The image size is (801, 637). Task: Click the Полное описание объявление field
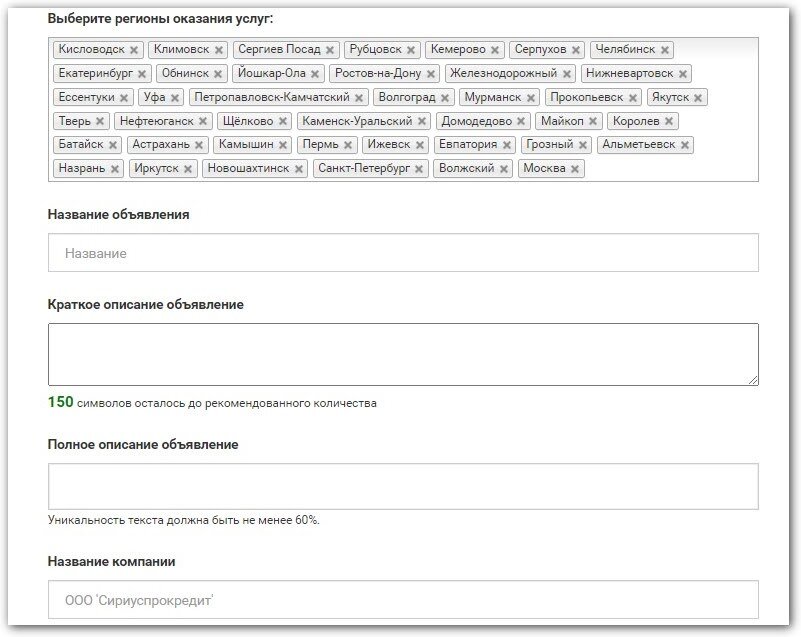point(403,486)
